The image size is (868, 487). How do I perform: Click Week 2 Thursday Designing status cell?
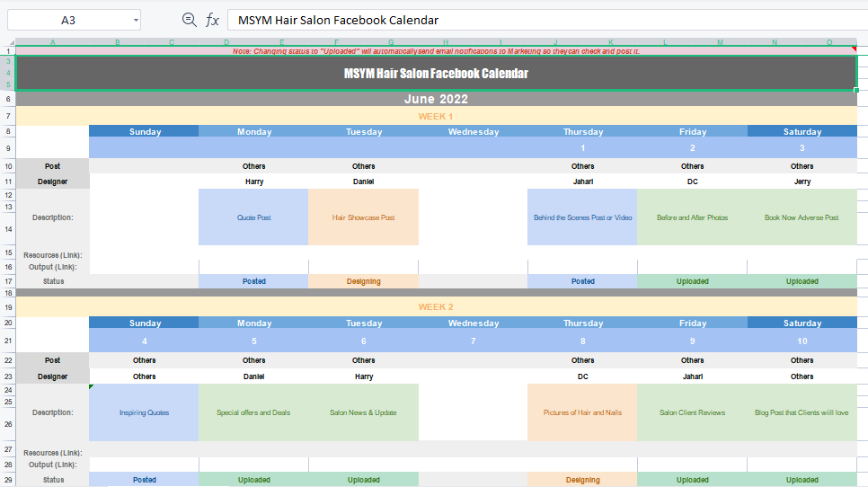point(582,480)
